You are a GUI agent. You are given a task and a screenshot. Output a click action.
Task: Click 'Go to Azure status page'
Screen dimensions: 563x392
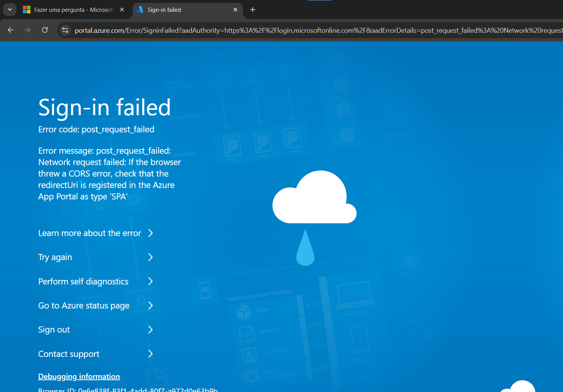83,305
